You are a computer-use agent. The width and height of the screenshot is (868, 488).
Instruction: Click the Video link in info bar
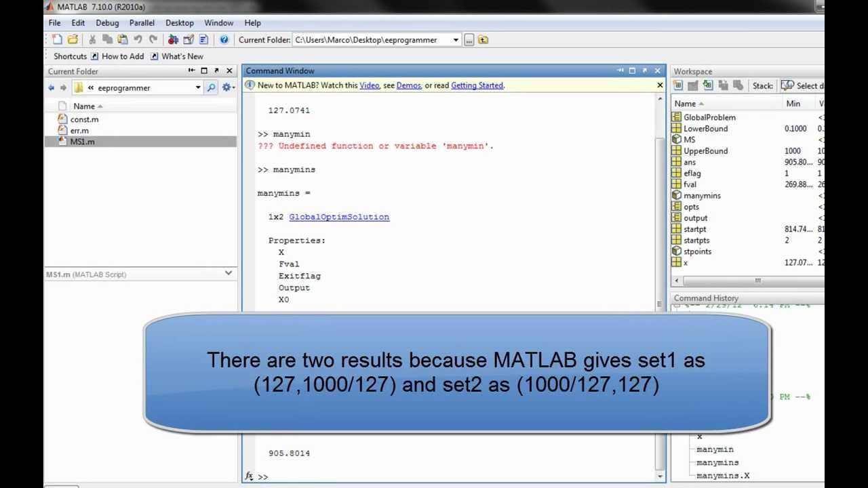[370, 85]
